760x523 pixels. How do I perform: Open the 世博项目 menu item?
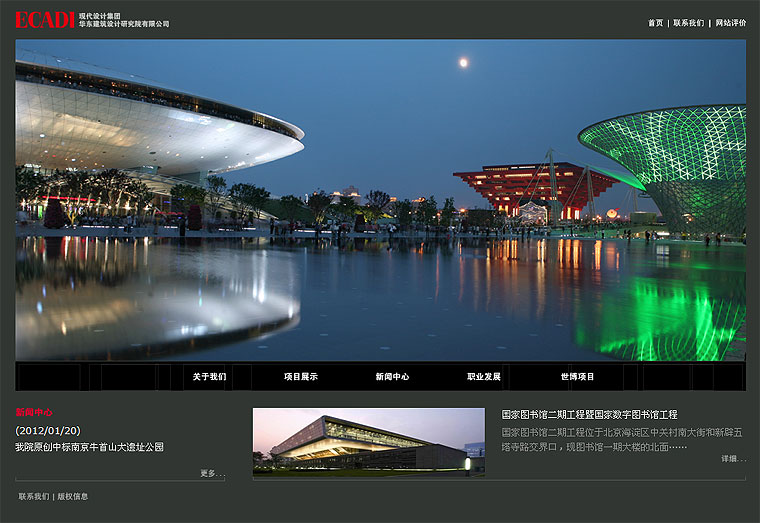[577, 377]
